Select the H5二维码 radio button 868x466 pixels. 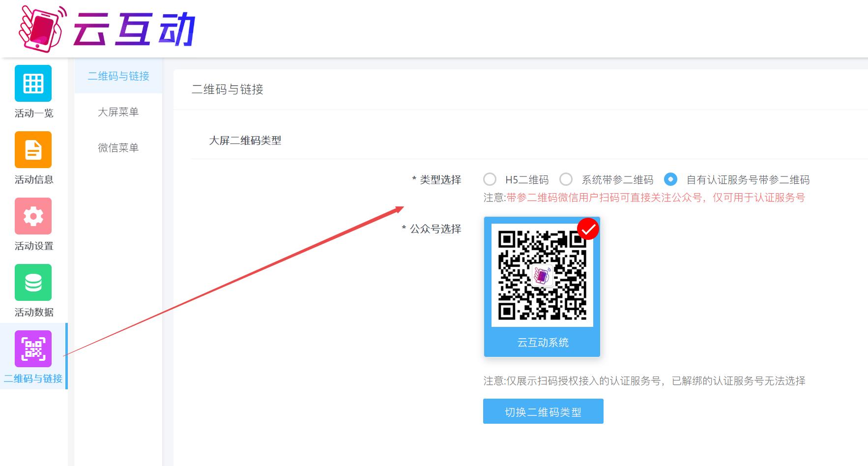[x=490, y=179]
